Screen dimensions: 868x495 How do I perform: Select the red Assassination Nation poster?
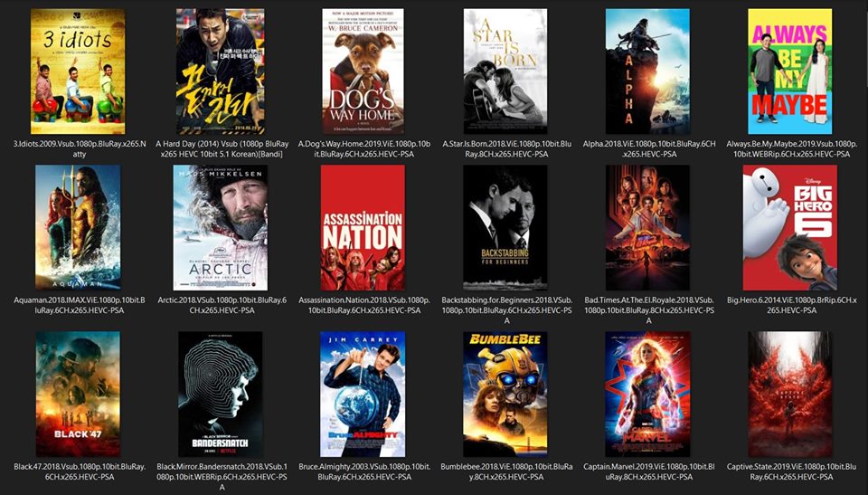coord(363,227)
